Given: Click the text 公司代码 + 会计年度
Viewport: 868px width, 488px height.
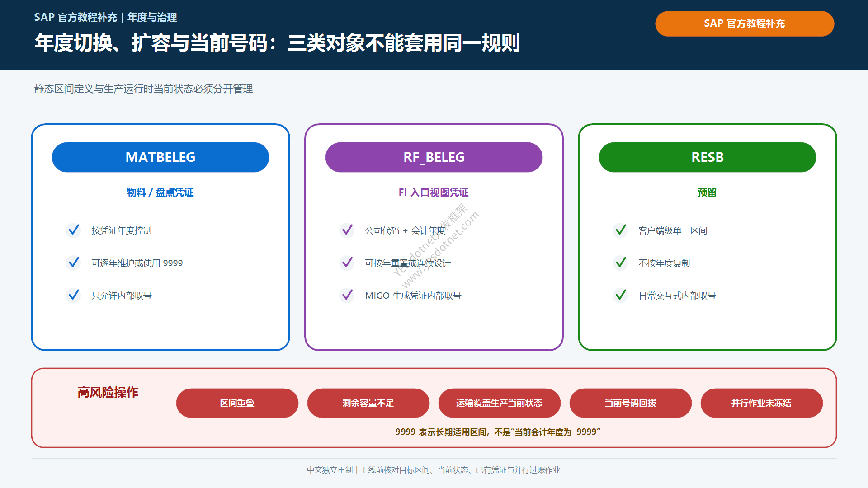Looking at the screenshot, I should pyautogui.click(x=405, y=230).
